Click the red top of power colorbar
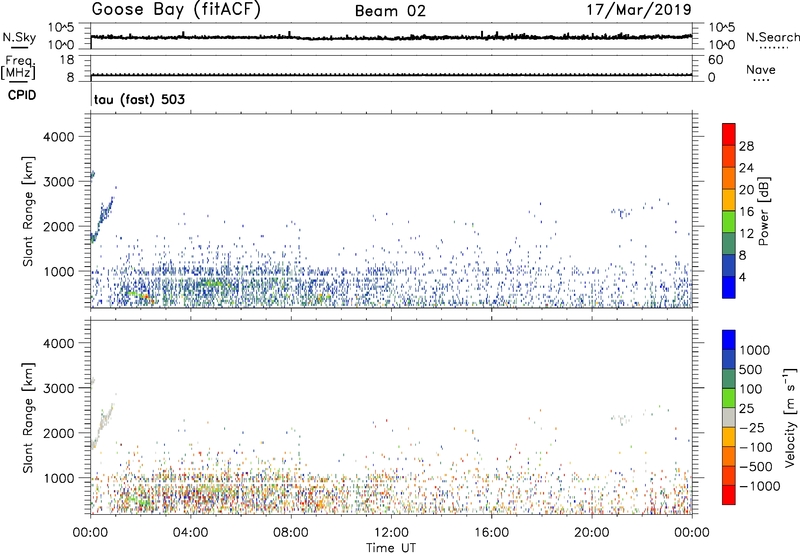This screenshot has width=800, height=554. [x=729, y=134]
